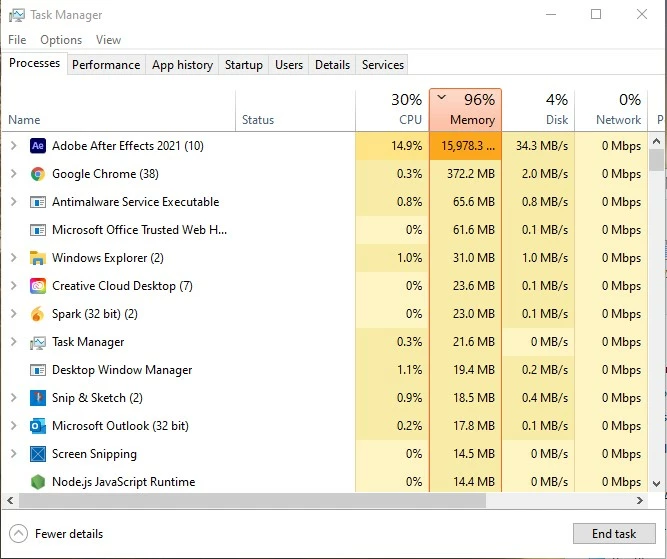This screenshot has width=667, height=559.
Task: Click the Spark (32 bit) flame icon
Action: [x=37, y=314]
